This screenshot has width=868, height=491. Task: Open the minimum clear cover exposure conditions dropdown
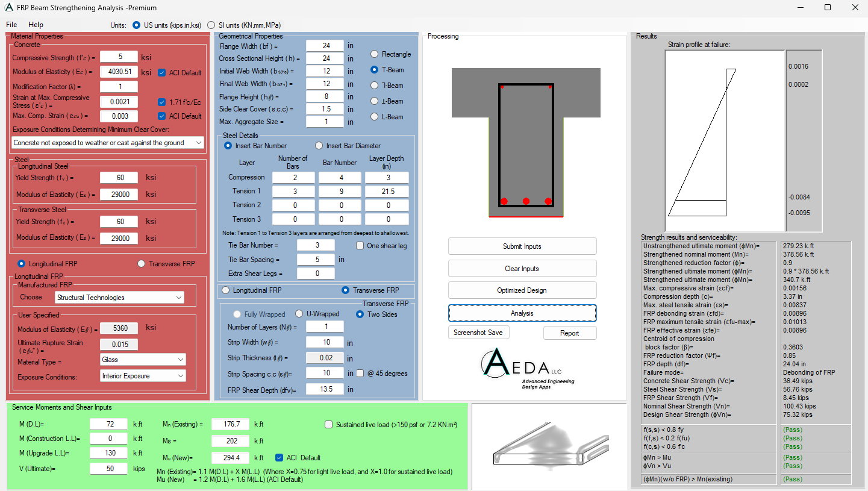[108, 143]
